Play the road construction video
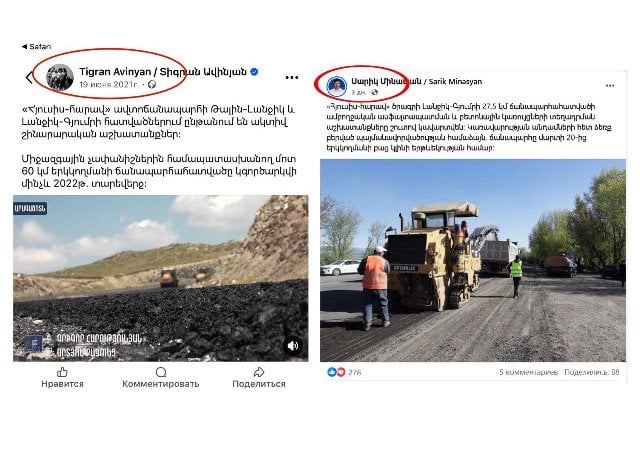The width and height of the screenshot is (640, 453). tap(160, 278)
